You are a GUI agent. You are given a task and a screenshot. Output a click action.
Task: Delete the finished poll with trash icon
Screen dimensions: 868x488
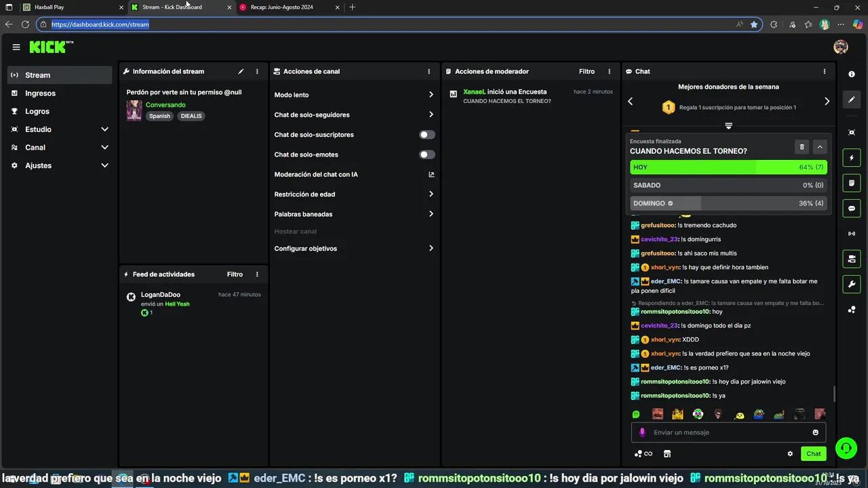pos(802,147)
